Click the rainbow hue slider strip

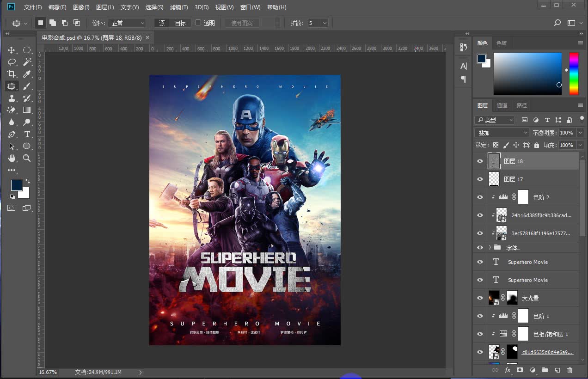click(x=573, y=73)
